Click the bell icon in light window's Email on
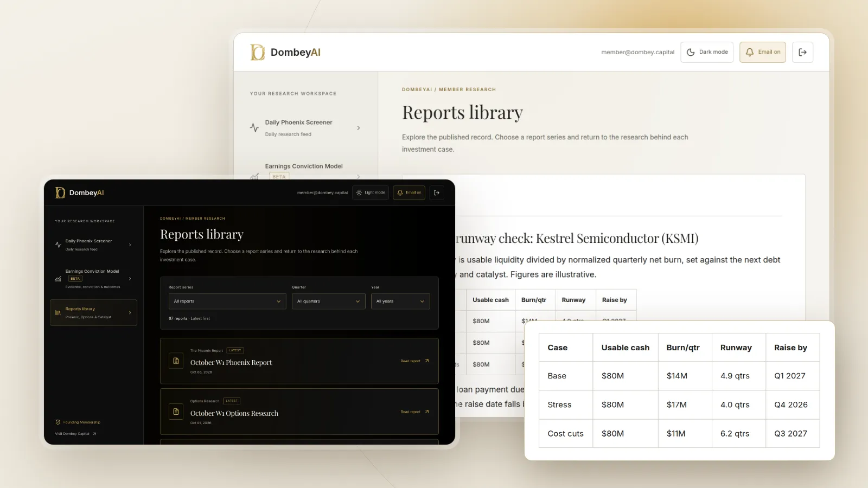This screenshot has width=868, height=488. coord(750,52)
